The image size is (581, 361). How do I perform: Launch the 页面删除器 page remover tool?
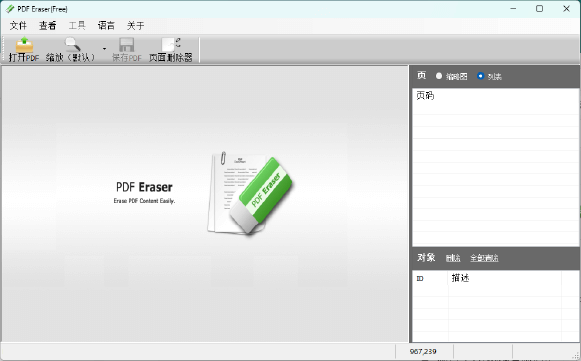coord(171,49)
